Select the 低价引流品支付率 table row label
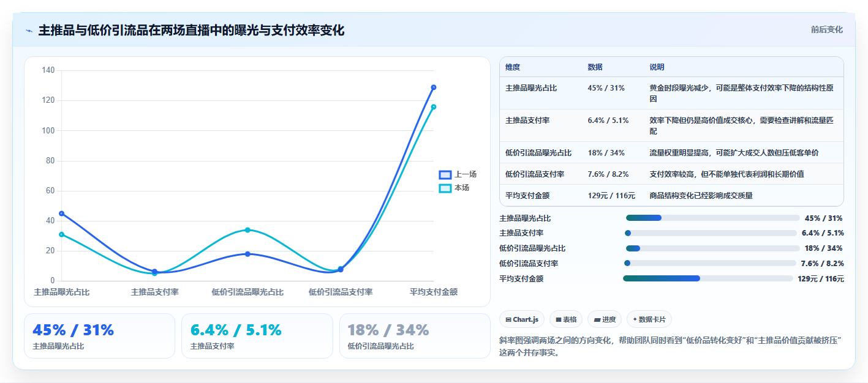 (x=535, y=174)
